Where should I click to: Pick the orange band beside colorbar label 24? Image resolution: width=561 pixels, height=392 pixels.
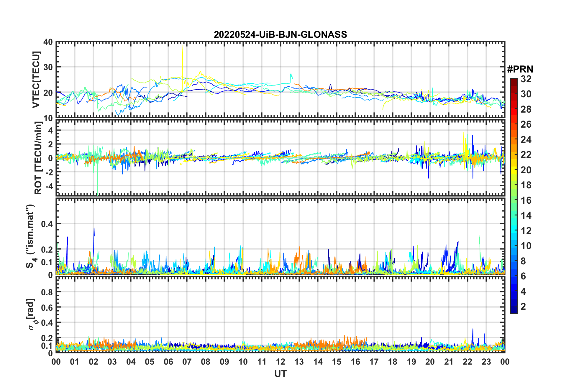514,140
